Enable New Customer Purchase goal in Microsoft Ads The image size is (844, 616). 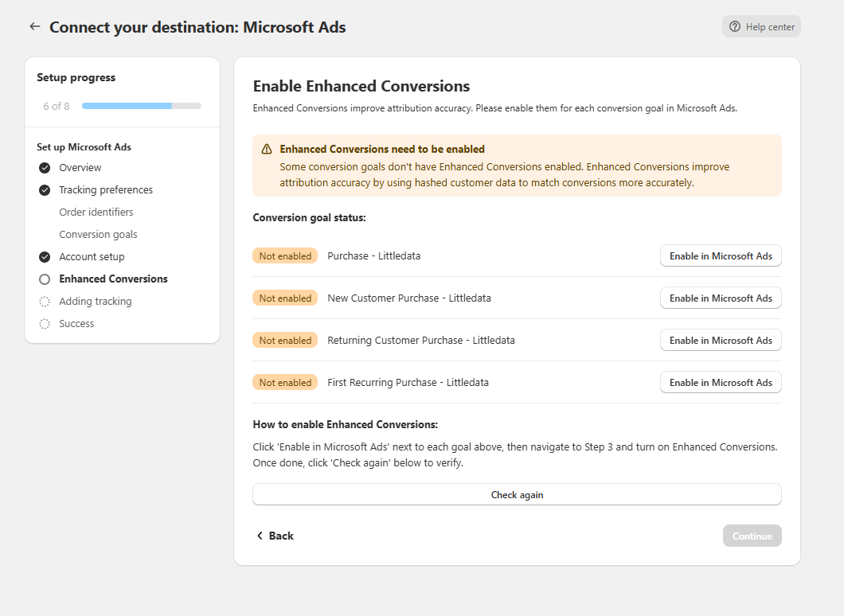[721, 298]
